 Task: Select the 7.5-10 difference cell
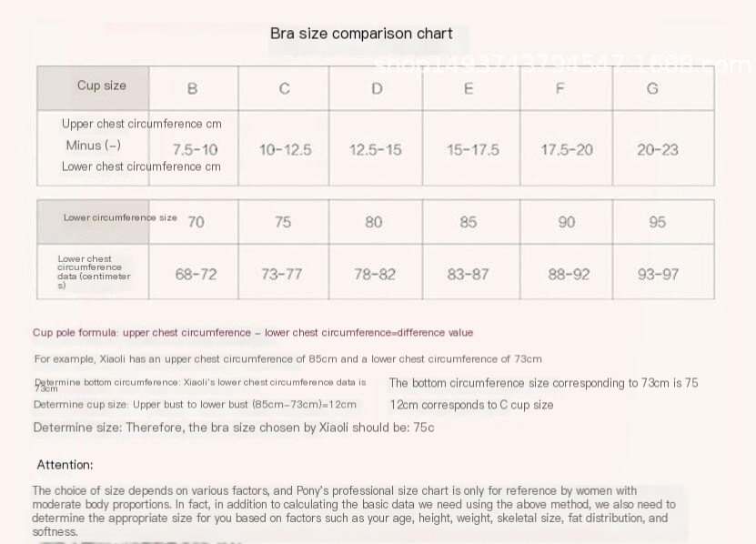tap(195, 149)
